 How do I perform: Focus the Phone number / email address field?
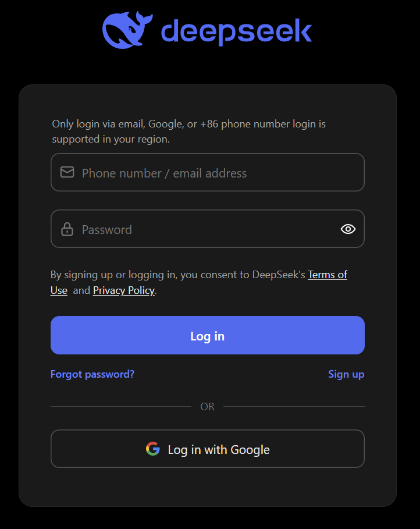(208, 172)
